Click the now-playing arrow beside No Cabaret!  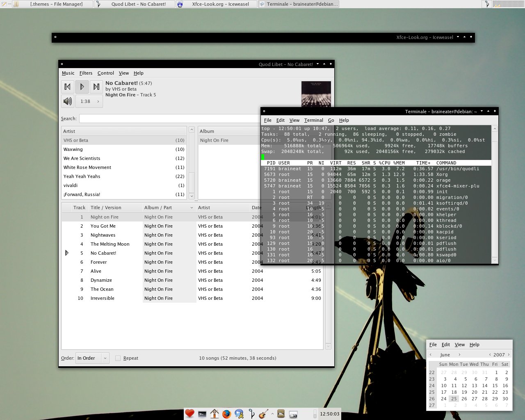tap(67, 253)
